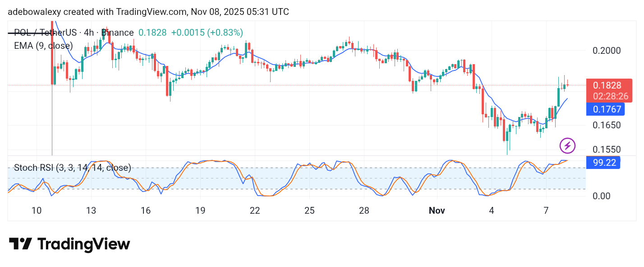Click the Nov label on time axis
The height and width of the screenshot is (267, 644).
point(437,211)
